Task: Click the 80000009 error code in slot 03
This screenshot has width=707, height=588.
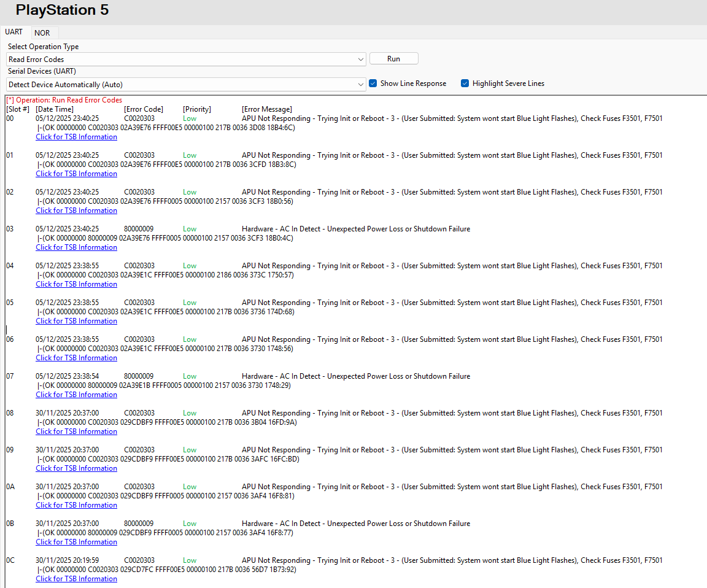Action: tap(139, 229)
